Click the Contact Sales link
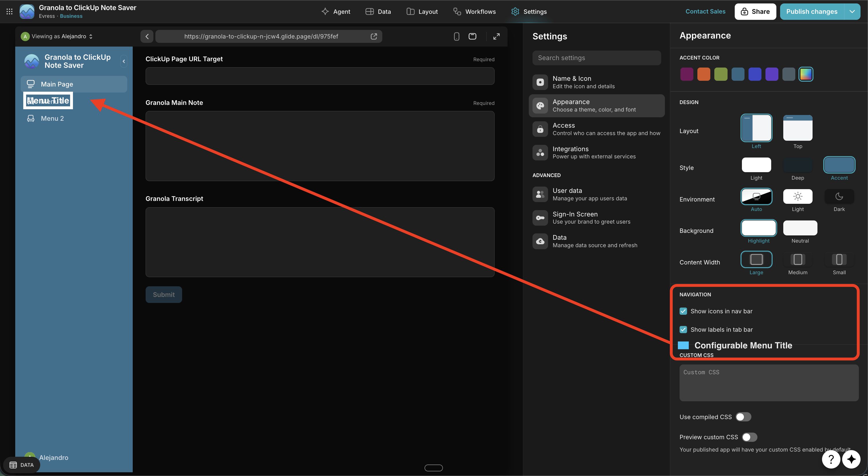 click(x=705, y=11)
